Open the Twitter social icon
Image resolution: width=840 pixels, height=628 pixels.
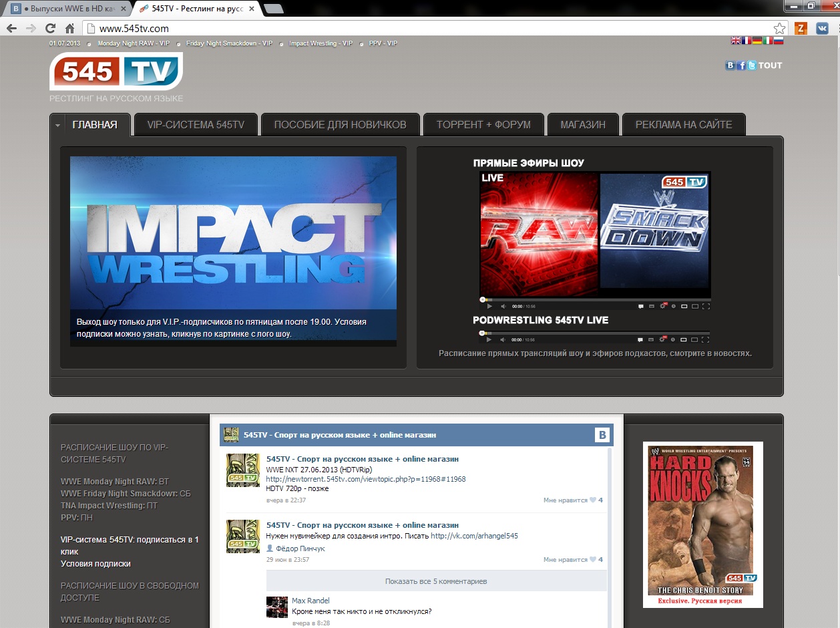click(x=752, y=65)
